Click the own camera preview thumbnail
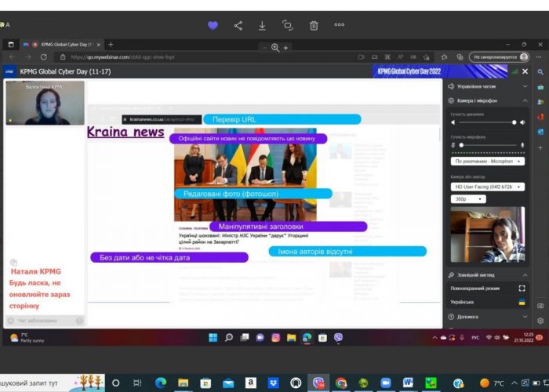The image size is (549, 392). click(487, 234)
